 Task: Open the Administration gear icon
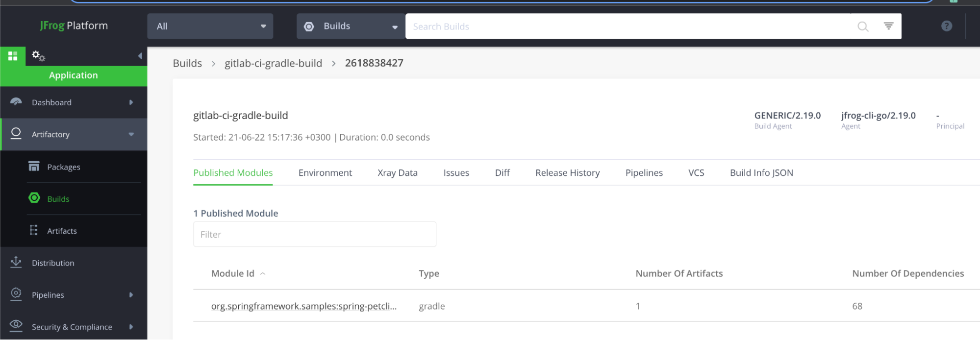pyautogui.click(x=38, y=56)
